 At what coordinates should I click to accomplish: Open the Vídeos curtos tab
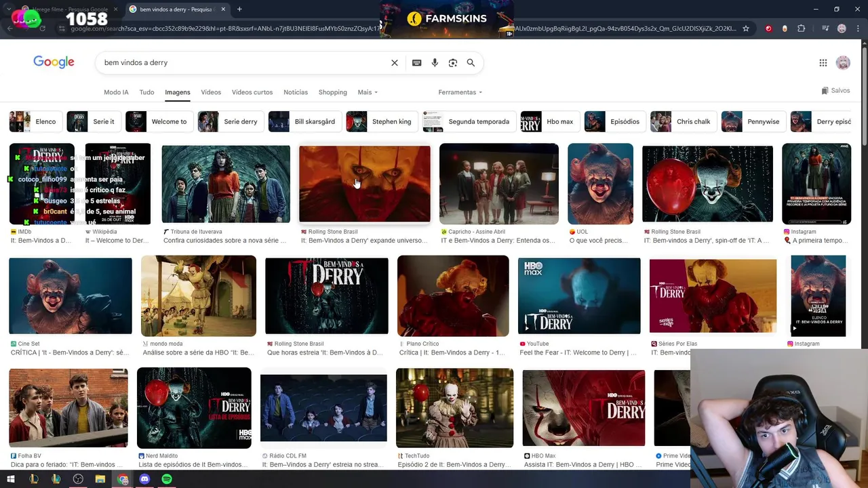252,92
